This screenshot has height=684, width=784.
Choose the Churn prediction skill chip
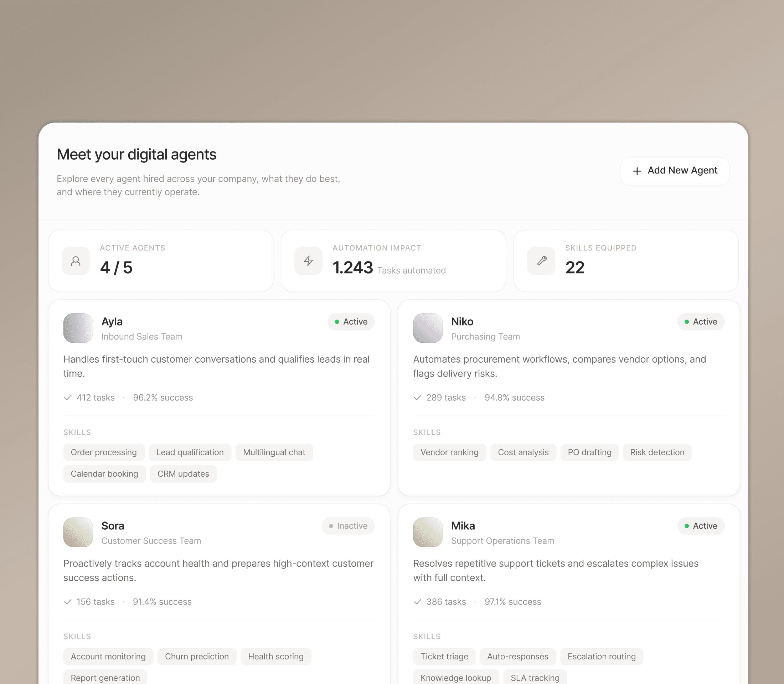click(197, 657)
